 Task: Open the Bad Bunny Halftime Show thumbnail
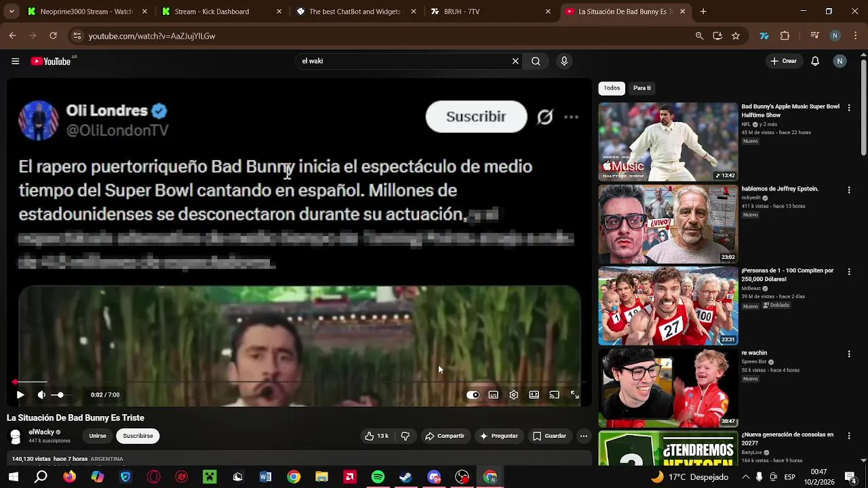pyautogui.click(x=668, y=142)
